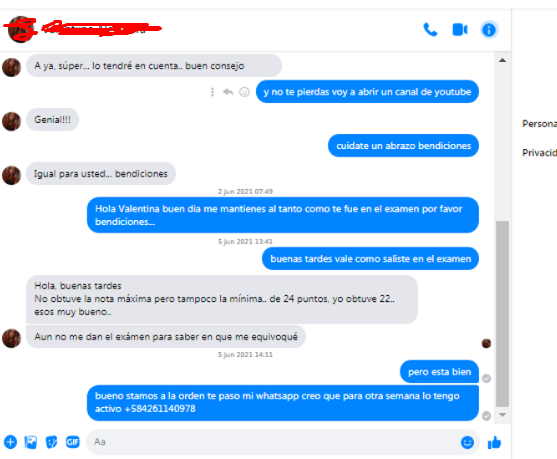Start a video call with camera icon
The height and width of the screenshot is (459, 557).
(460, 30)
